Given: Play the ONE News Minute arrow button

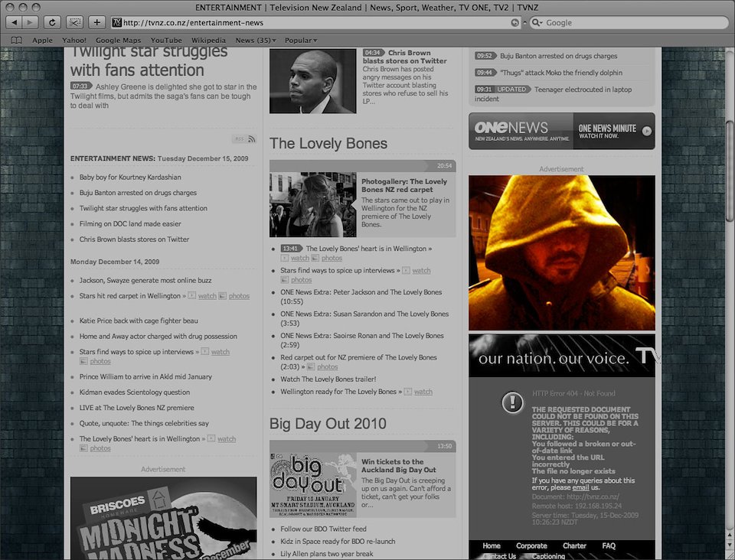Looking at the screenshot, I should (x=647, y=131).
